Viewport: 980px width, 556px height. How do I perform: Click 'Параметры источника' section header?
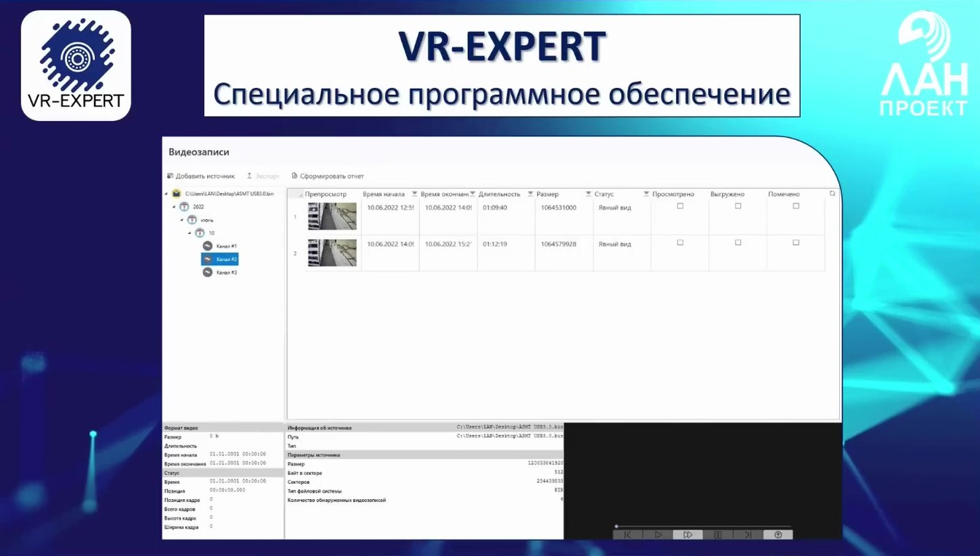coord(424,455)
